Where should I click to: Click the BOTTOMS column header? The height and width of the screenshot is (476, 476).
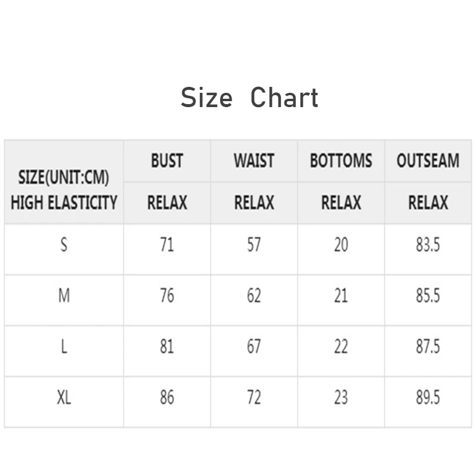[x=341, y=161]
